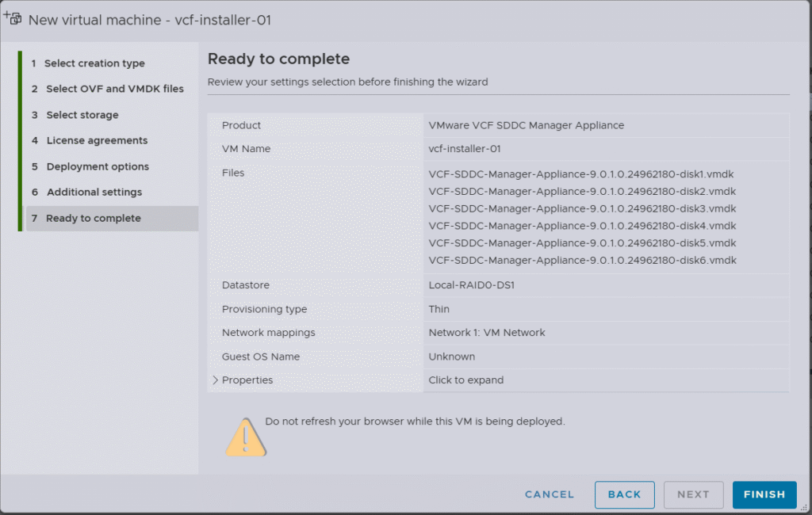This screenshot has height=515, width=812.
Task: Click 'Click to expand' properties value
Action: [x=465, y=380]
